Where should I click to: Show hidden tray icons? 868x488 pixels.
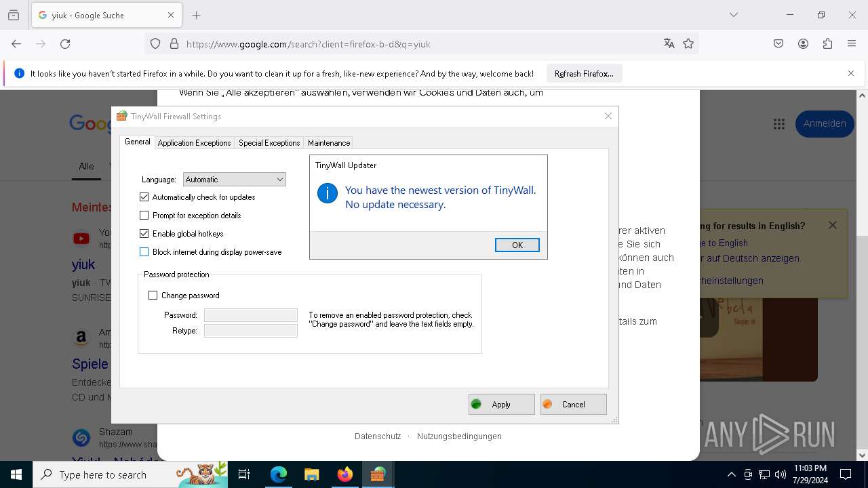[731, 474]
